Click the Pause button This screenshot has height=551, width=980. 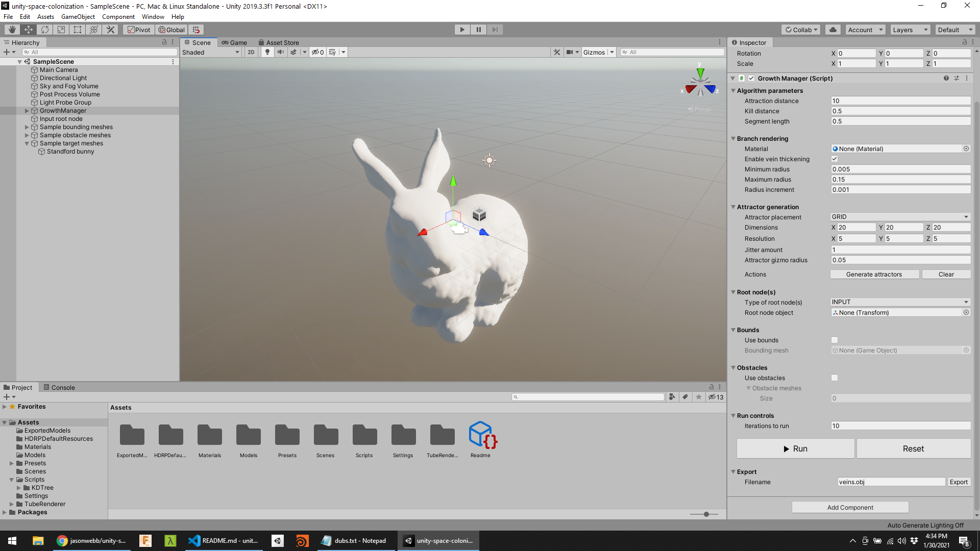[478, 30]
